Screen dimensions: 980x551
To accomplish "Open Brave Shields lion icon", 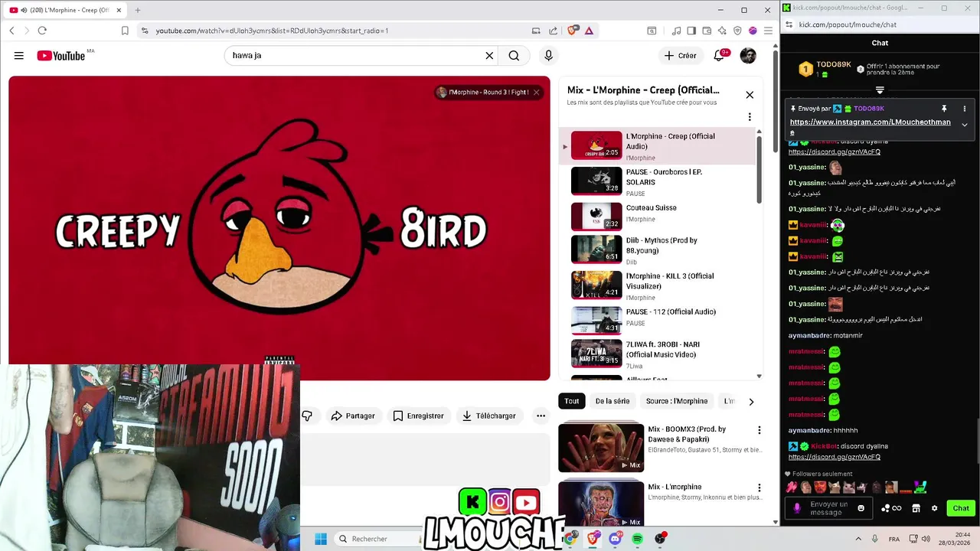I will [572, 31].
